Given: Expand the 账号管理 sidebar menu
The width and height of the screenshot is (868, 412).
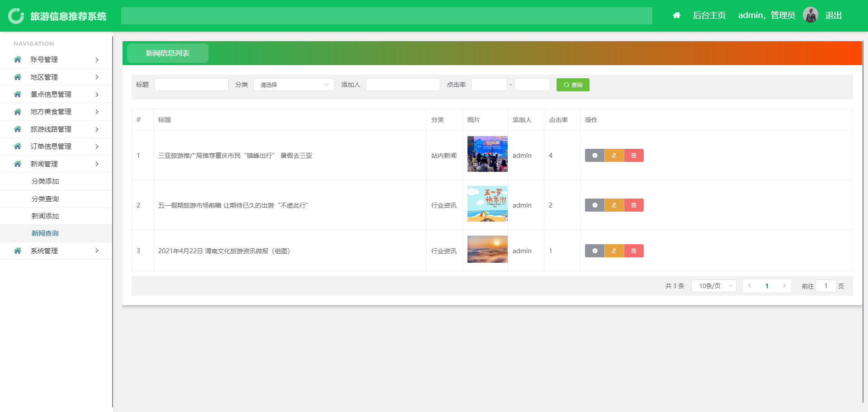Looking at the screenshot, I should tap(56, 60).
